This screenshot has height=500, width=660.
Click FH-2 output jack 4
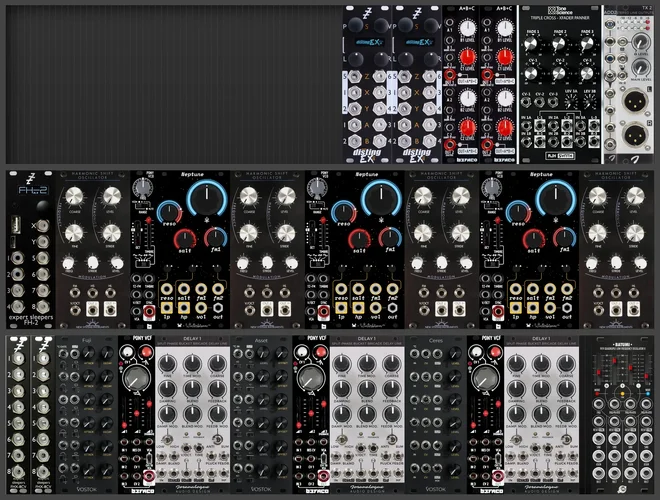pos(18,306)
